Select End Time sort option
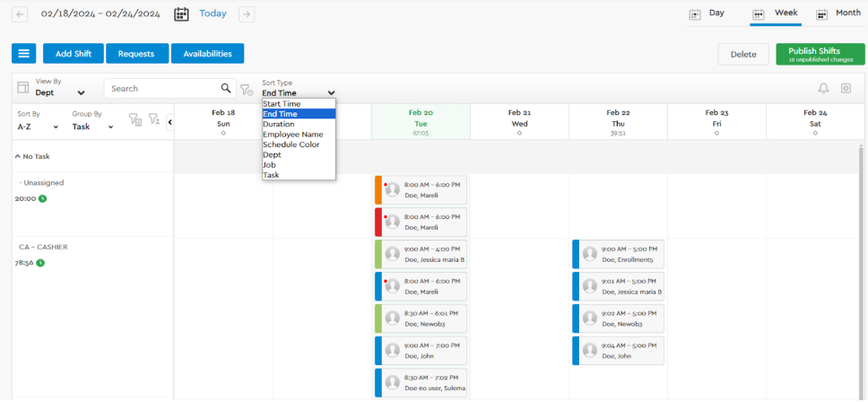This screenshot has height=402, width=868. click(299, 114)
